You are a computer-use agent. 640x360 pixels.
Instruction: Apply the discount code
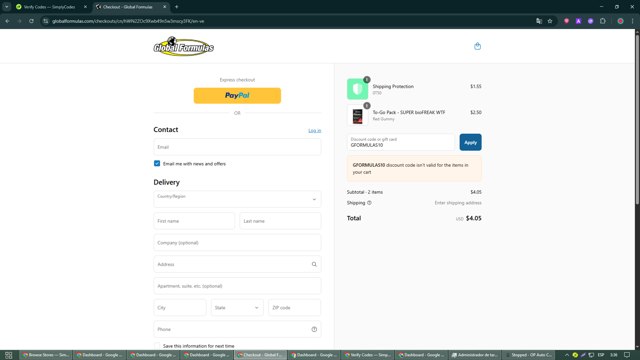pyautogui.click(x=470, y=142)
